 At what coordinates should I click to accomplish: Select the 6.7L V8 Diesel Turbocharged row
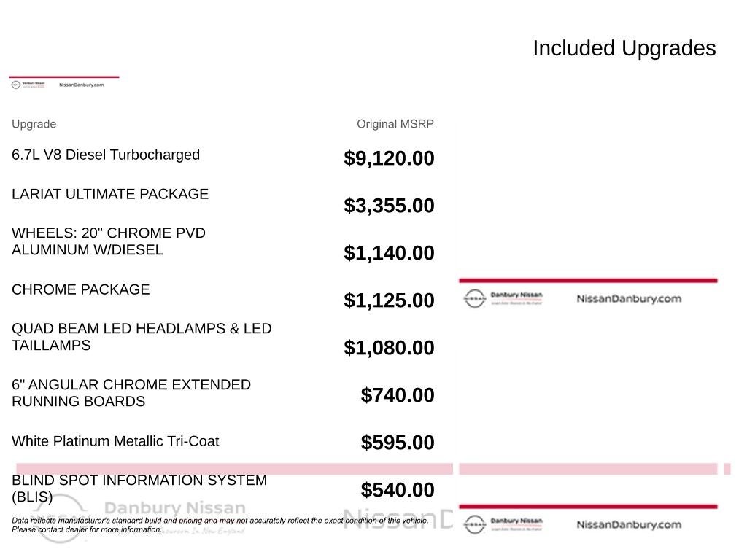[x=223, y=157]
